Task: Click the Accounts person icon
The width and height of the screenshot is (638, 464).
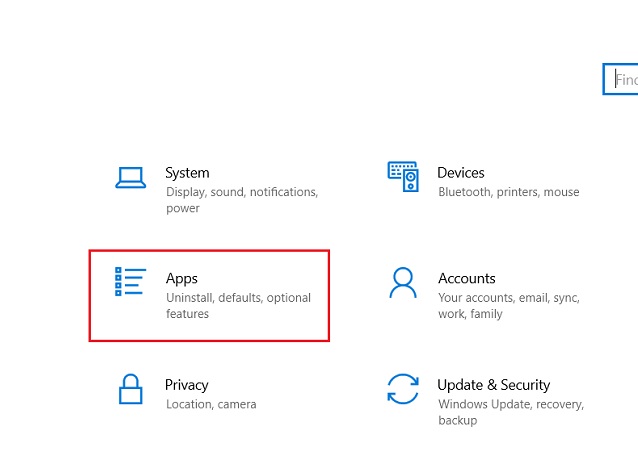Action: (x=402, y=283)
